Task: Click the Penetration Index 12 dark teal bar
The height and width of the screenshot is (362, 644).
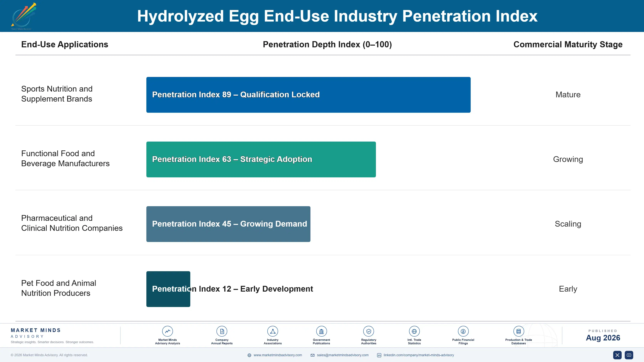Action: coord(168,289)
